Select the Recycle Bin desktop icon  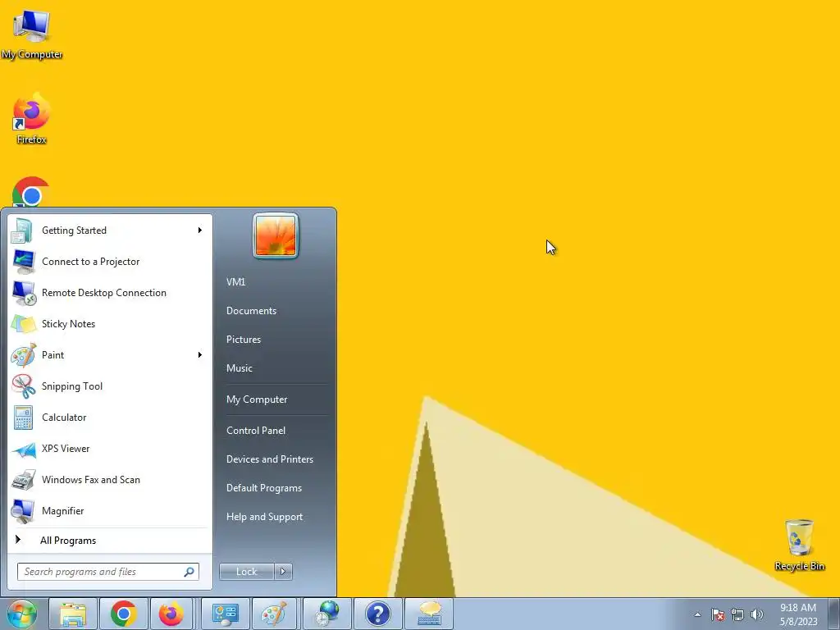pyautogui.click(x=799, y=545)
